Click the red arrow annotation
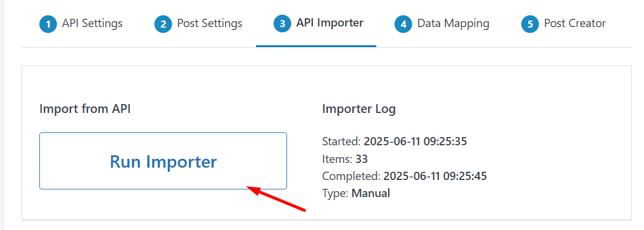This screenshot has width=644, height=230. pos(275,199)
